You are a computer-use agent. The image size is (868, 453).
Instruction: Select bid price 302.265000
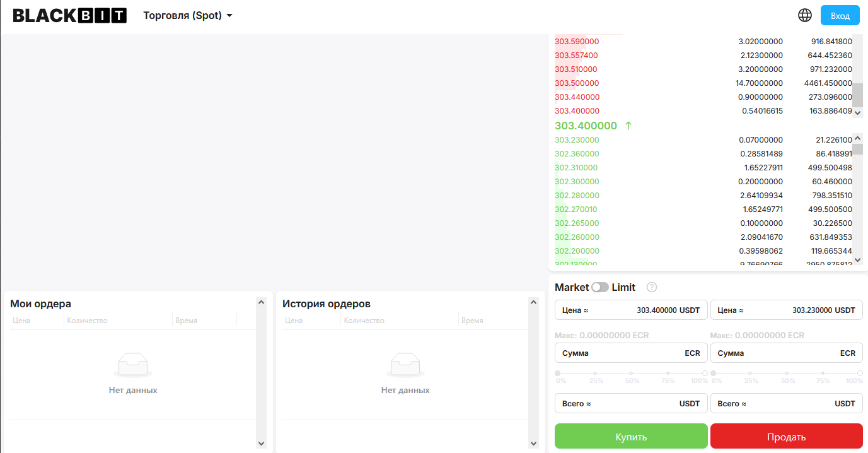click(x=577, y=223)
